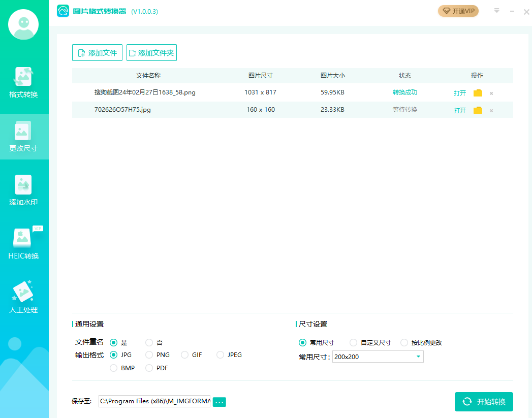Select 自定义尺寸 size option
The image size is (532, 418).
[x=353, y=342]
